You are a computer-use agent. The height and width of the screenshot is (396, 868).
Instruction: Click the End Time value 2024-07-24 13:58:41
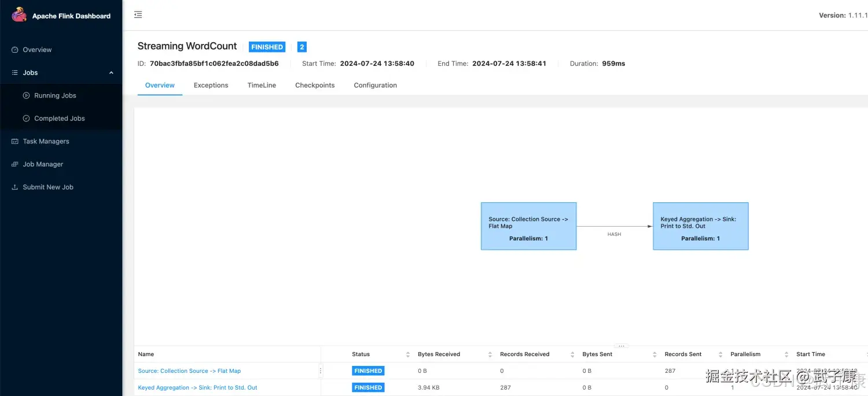pos(509,64)
